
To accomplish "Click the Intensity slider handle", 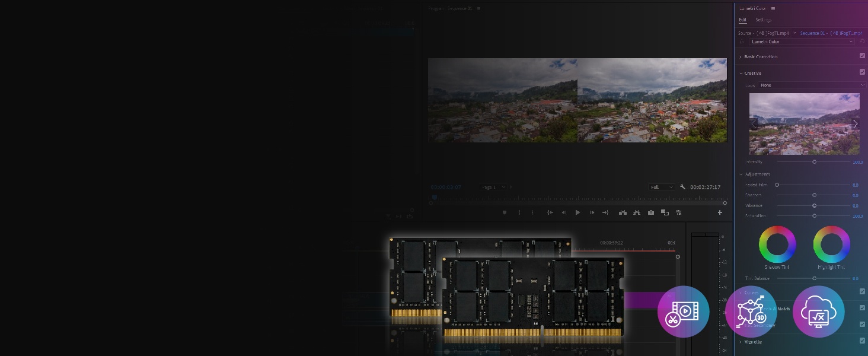I will [815, 161].
